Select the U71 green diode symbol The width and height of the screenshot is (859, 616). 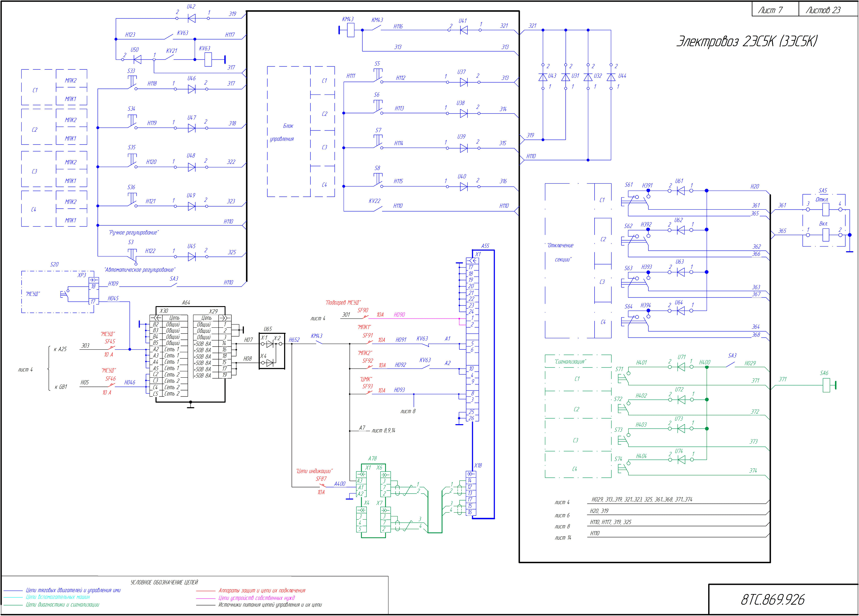681,367
